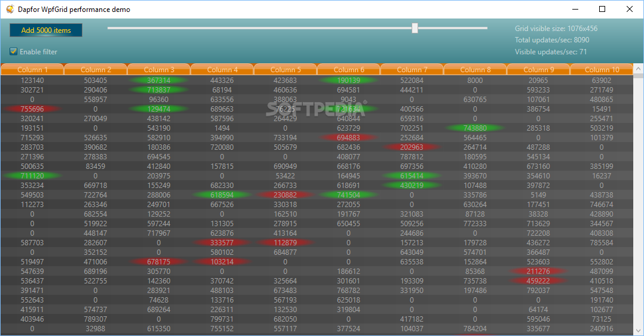Select green cell 190139
Screen dimensions: 644x336
[349, 81]
